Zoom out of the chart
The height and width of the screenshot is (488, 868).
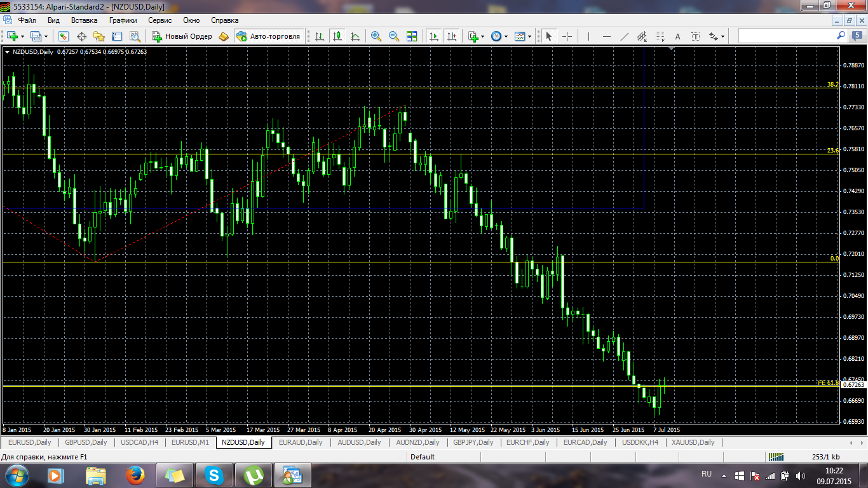click(x=394, y=36)
